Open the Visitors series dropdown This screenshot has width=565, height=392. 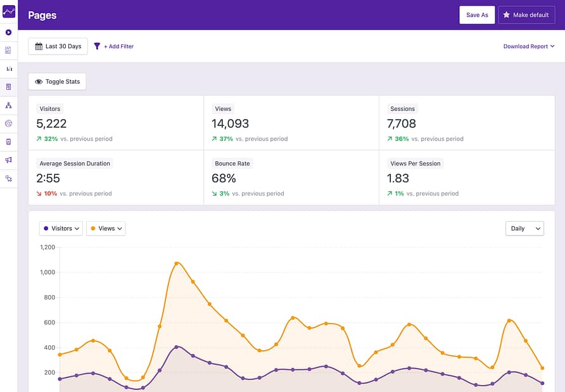(x=61, y=229)
